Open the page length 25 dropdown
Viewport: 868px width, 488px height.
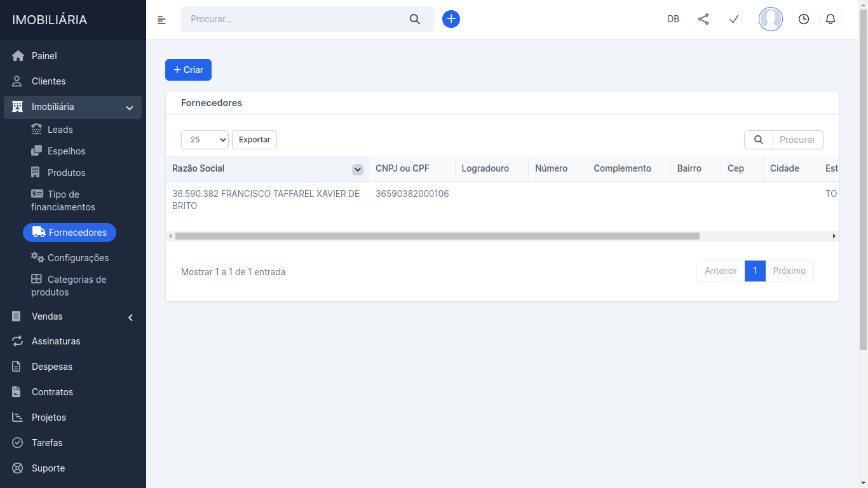[x=205, y=140]
